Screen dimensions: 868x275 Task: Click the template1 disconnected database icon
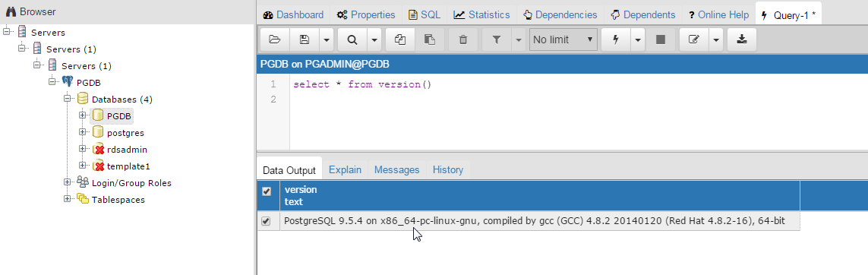(98, 166)
